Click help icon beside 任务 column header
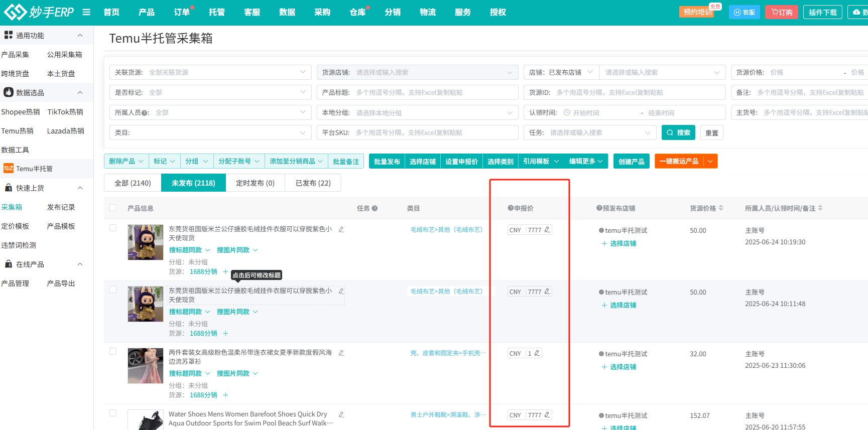This screenshot has height=430, width=868. 375,208
